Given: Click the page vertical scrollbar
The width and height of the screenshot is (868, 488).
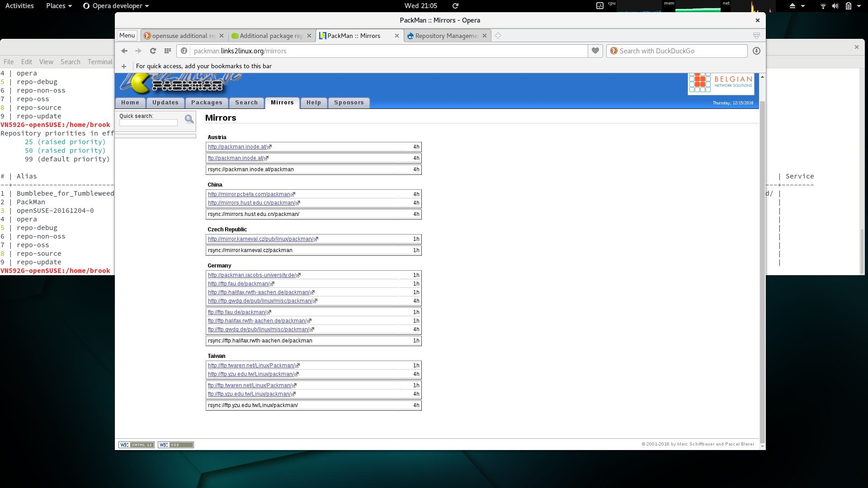Looking at the screenshot, I should point(763,271).
